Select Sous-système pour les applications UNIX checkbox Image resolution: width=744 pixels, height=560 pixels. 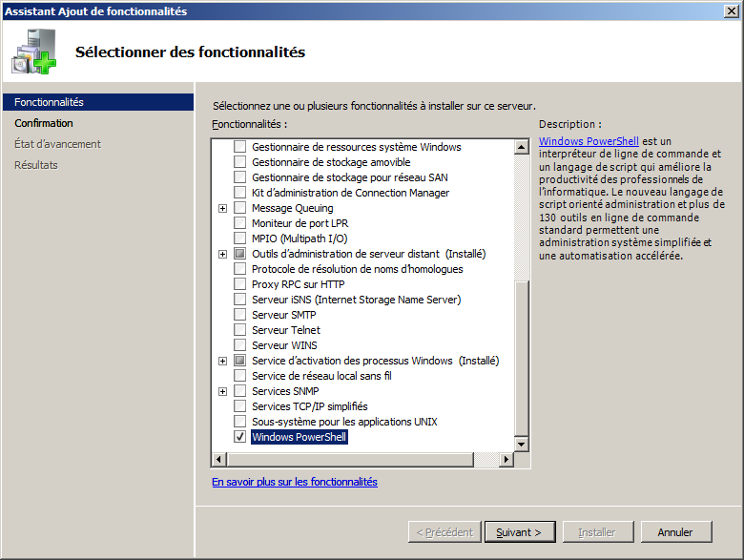(239, 422)
